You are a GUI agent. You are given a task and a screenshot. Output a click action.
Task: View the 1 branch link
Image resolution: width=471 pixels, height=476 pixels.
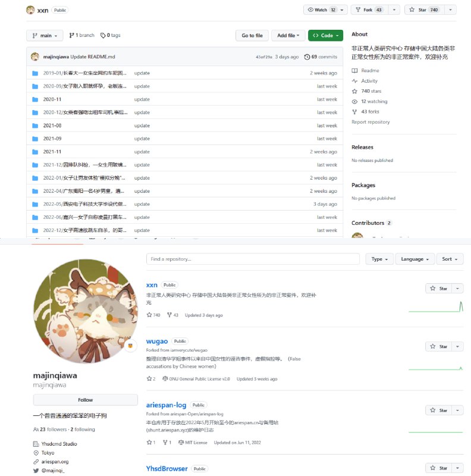(82, 35)
